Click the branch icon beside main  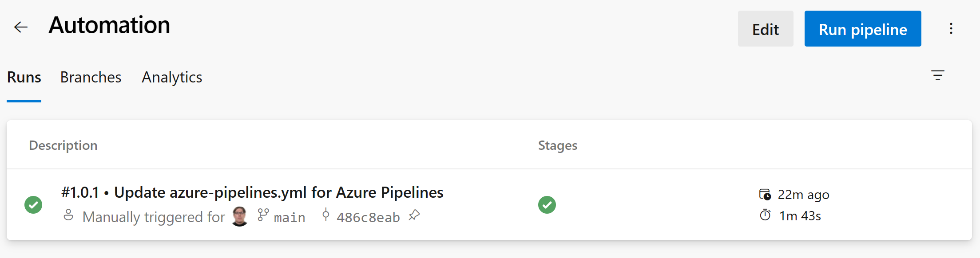(x=263, y=215)
